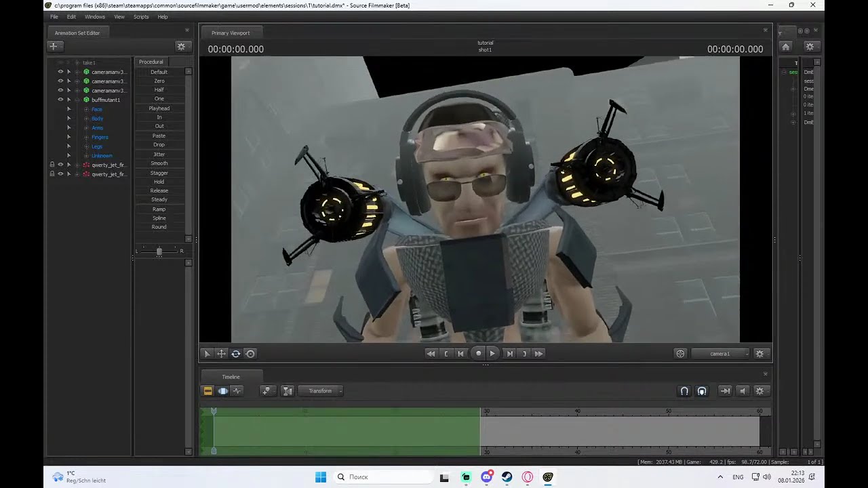Open the camera1 camera dropdown
The width and height of the screenshot is (868, 488).
tap(722, 354)
